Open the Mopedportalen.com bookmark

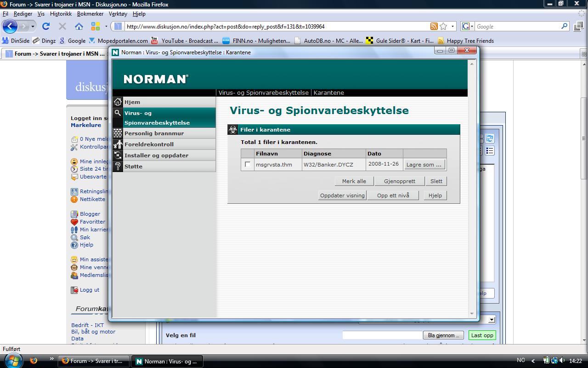(x=118, y=40)
